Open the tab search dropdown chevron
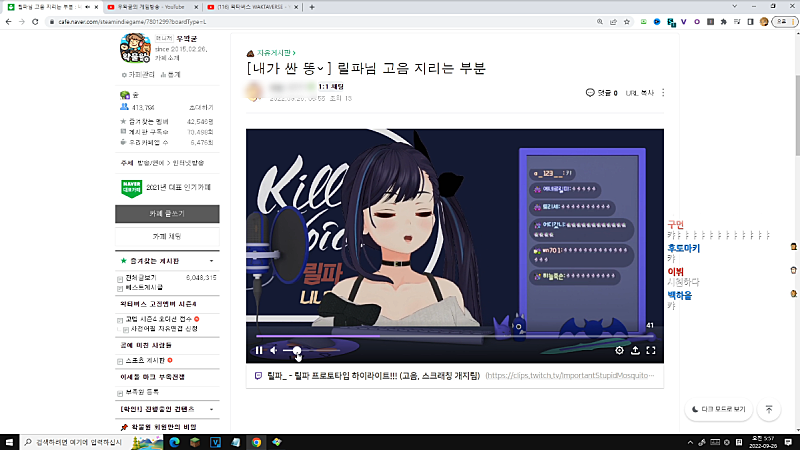The width and height of the screenshot is (800, 450). [734, 7]
